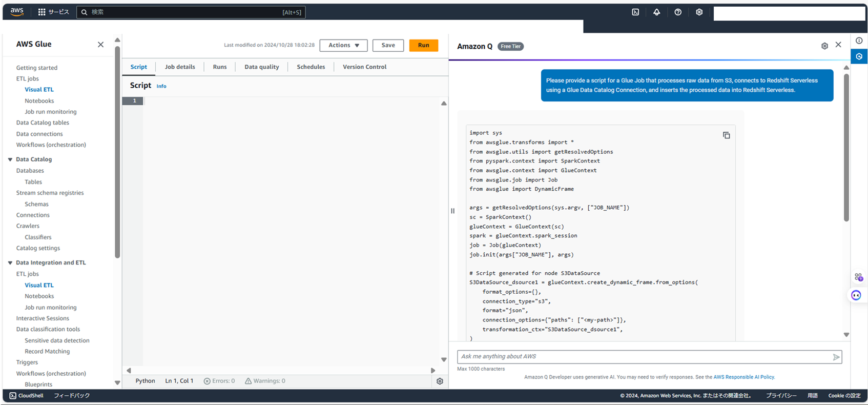
Task: Open Data connections in the sidebar
Action: pos(39,134)
